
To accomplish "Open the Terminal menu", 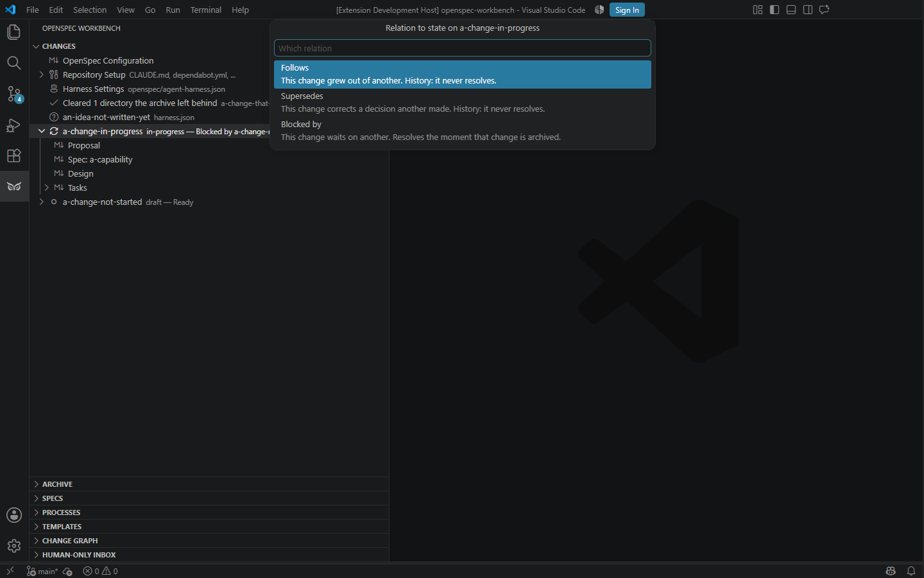I will 206,10.
